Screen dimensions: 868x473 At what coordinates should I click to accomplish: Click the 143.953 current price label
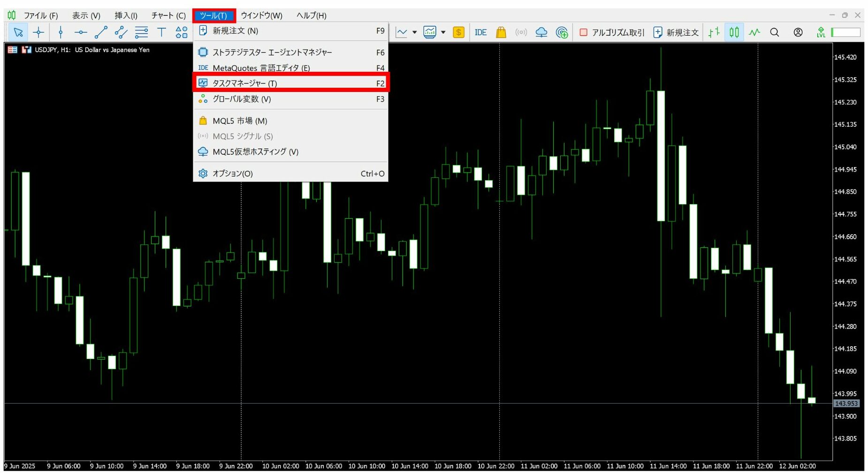click(x=846, y=404)
